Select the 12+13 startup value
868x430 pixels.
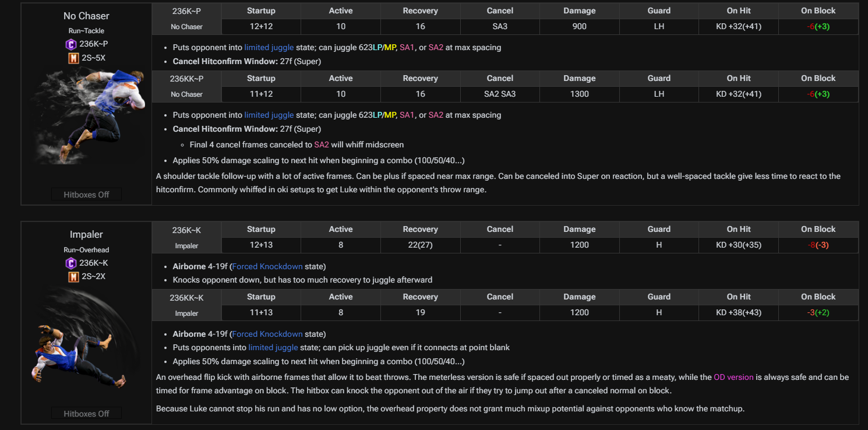(261, 245)
